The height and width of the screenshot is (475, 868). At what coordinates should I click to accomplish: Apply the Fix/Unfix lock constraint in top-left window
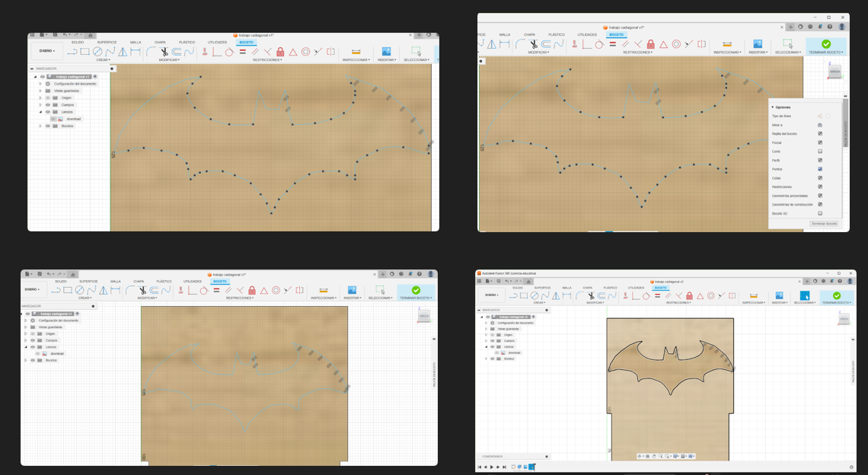click(280, 52)
